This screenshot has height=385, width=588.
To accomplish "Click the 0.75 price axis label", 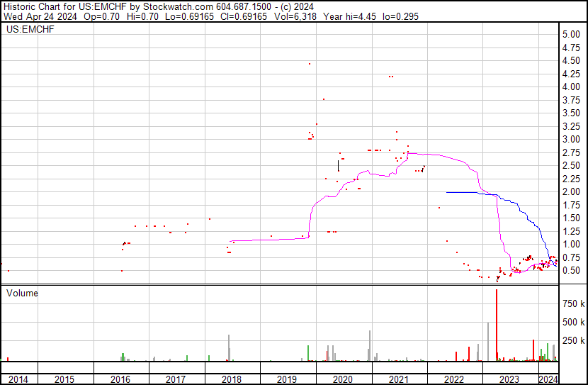I will point(571,258).
